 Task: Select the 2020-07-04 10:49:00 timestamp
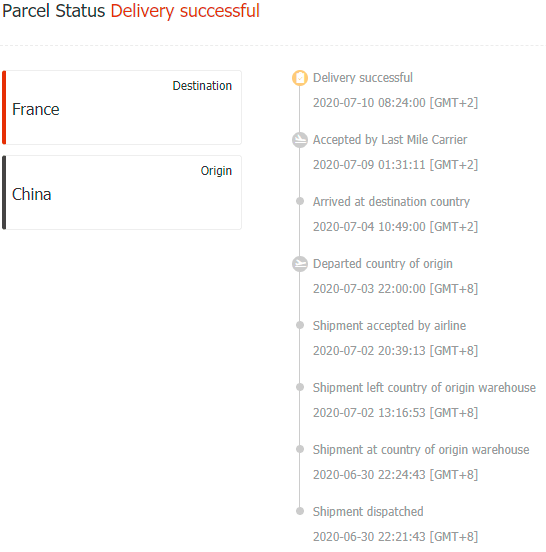[395, 227]
